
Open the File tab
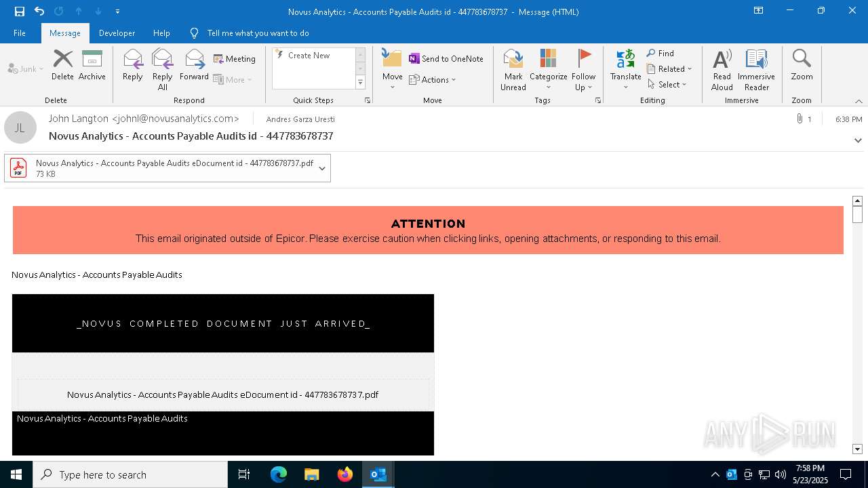tap(20, 33)
